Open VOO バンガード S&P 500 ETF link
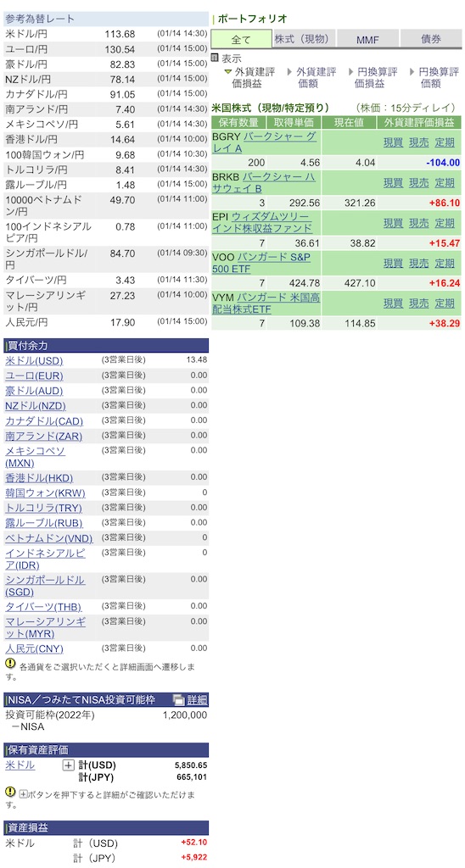The width and height of the screenshot is (465, 868). [x=260, y=263]
